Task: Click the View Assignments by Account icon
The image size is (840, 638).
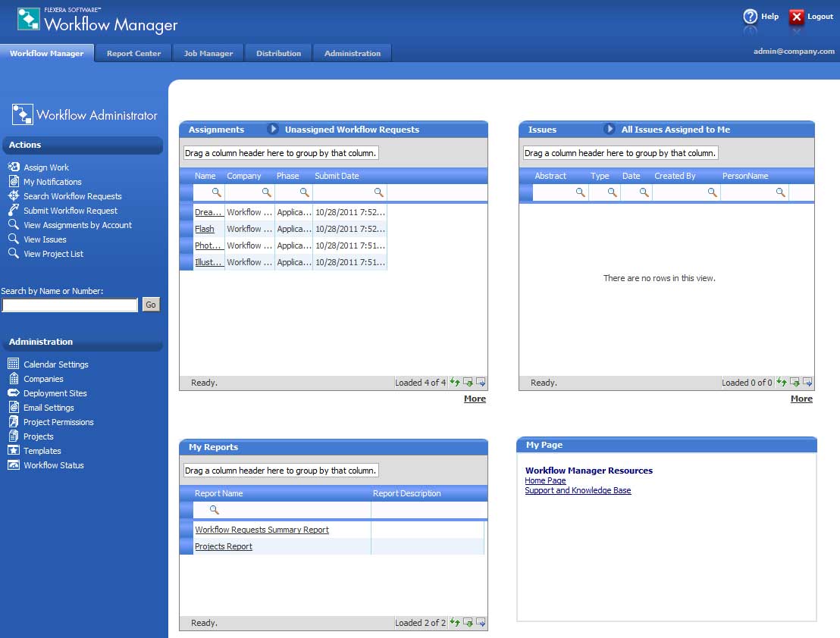Action: (14, 225)
